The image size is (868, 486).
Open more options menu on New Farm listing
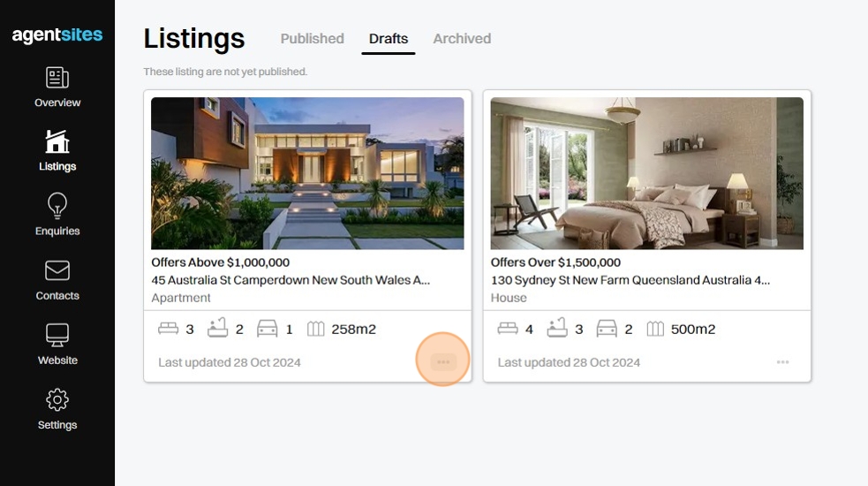click(782, 361)
